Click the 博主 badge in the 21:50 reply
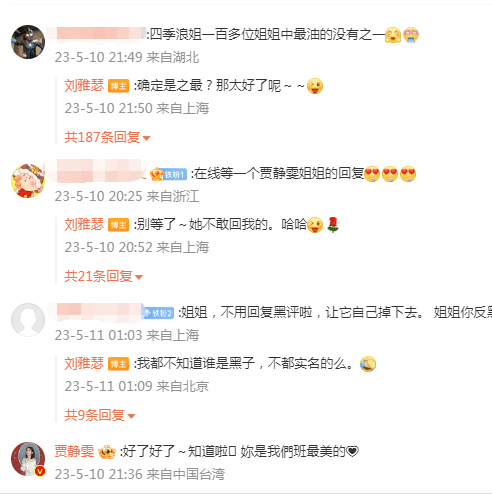The height and width of the screenshot is (494, 492). 118,86
